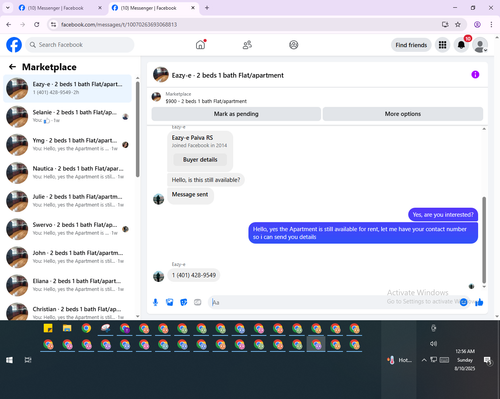Open the Eazy-e conversation in list

click(67, 88)
